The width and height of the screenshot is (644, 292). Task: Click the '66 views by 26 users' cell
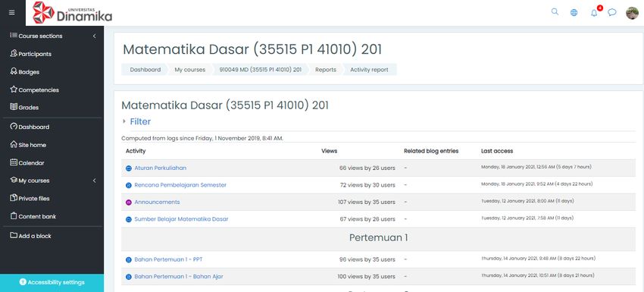click(x=367, y=168)
